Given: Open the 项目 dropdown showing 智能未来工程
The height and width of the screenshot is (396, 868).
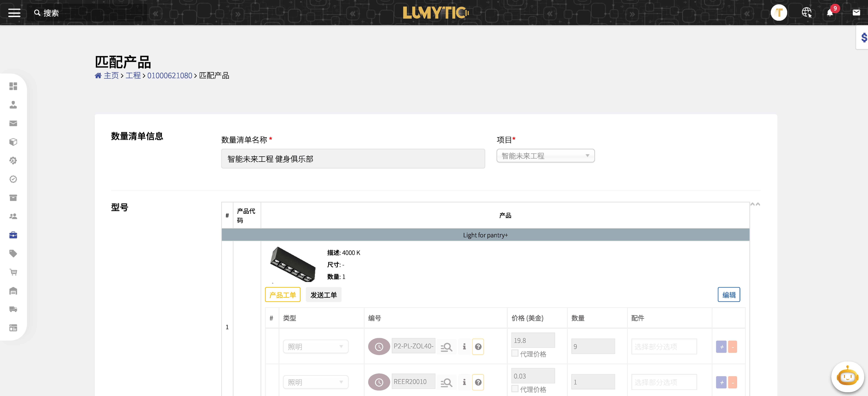Looking at the screenshot, I should pyautogui.click(x=545, y=156).
